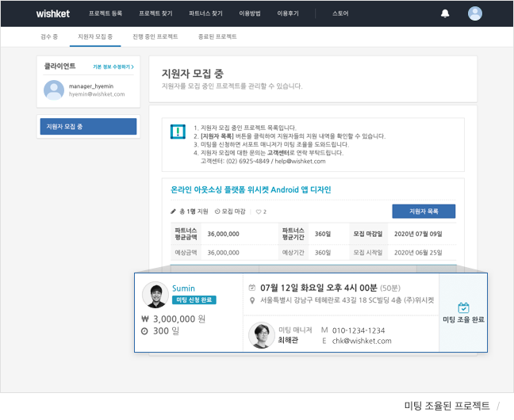Click the wishket logo
Viewport: 514px width, 420px height.
pos(54,13)
